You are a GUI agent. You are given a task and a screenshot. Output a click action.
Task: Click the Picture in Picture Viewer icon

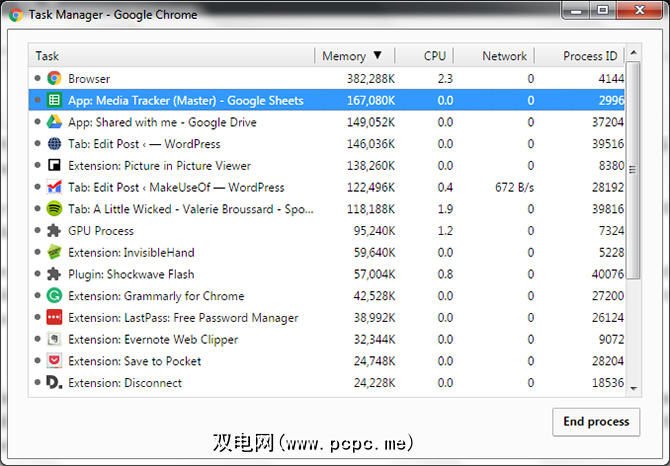[54, 165]
